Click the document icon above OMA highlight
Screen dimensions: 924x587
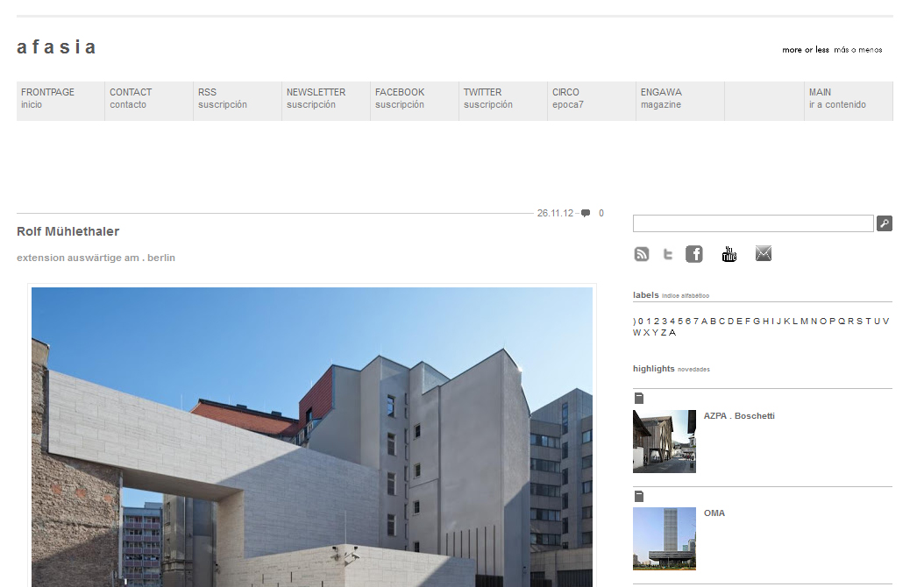[x=639, y=496]
